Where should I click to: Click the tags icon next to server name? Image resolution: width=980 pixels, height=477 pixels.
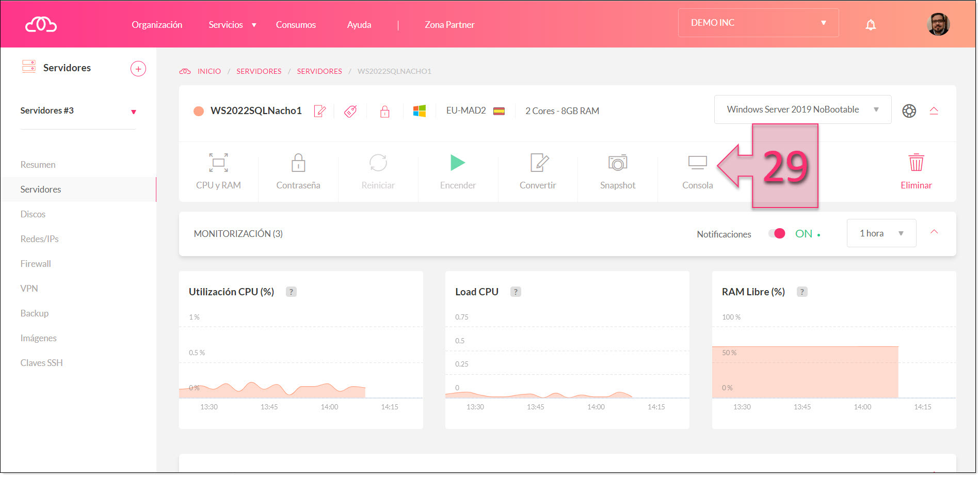click(x=351, y=111)
